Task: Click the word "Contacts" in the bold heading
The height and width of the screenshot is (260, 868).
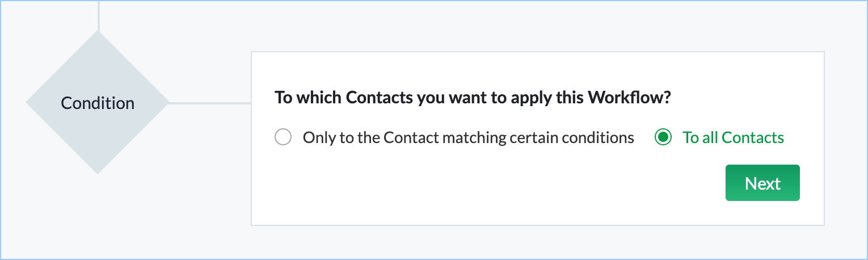Action: pyautogui.click(x=379, y=98)
